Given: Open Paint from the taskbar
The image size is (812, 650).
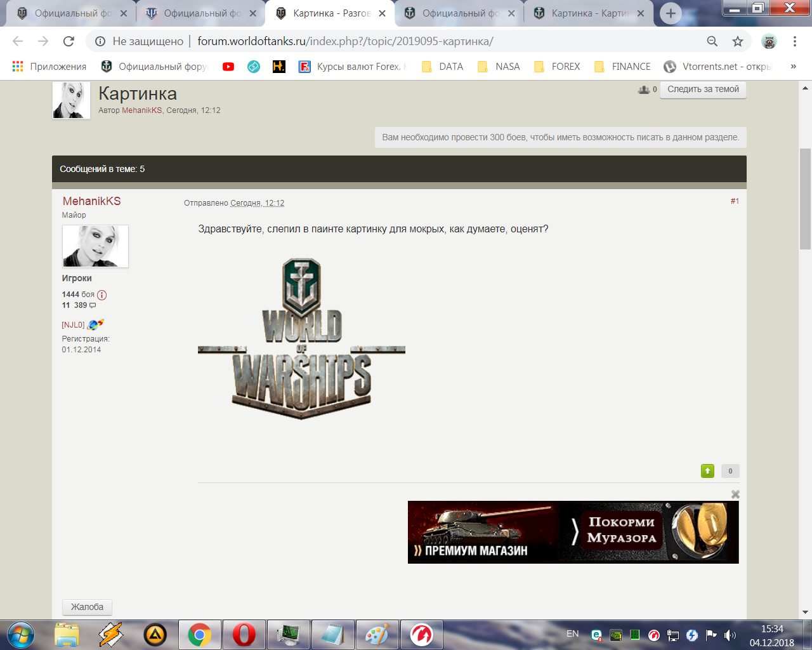Looking at the screenshot, I should click(377, 635).
